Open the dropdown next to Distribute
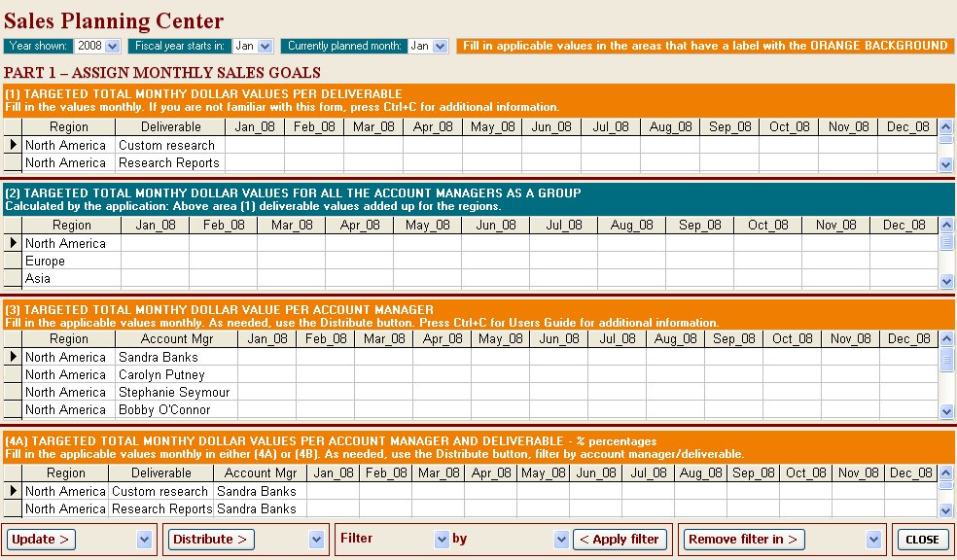957x560 pixels. coord(316,540)
